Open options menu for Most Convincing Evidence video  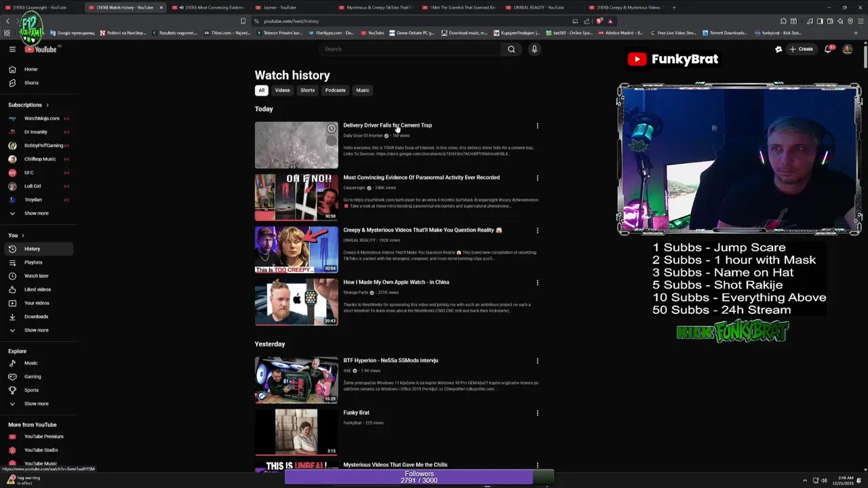tap(537, 178)
